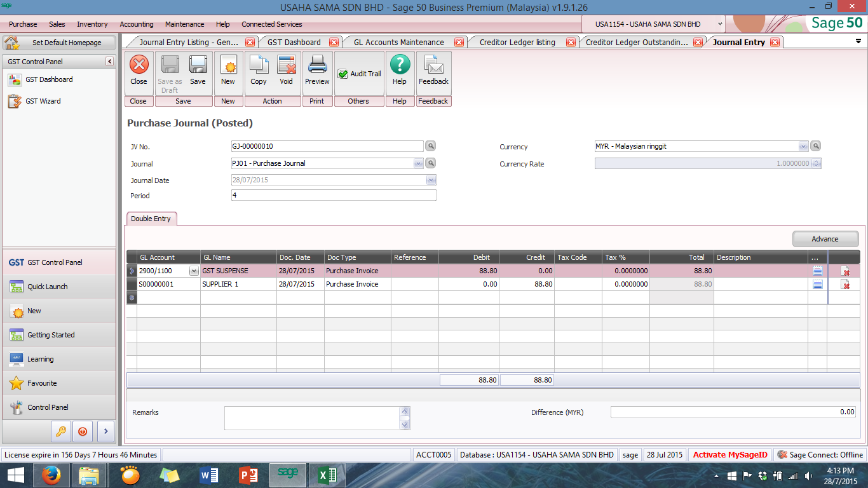Open Getting Started in sidebar
Image resolution: width=868 pixels, height=488 pixels.
(x=59, y=335)
